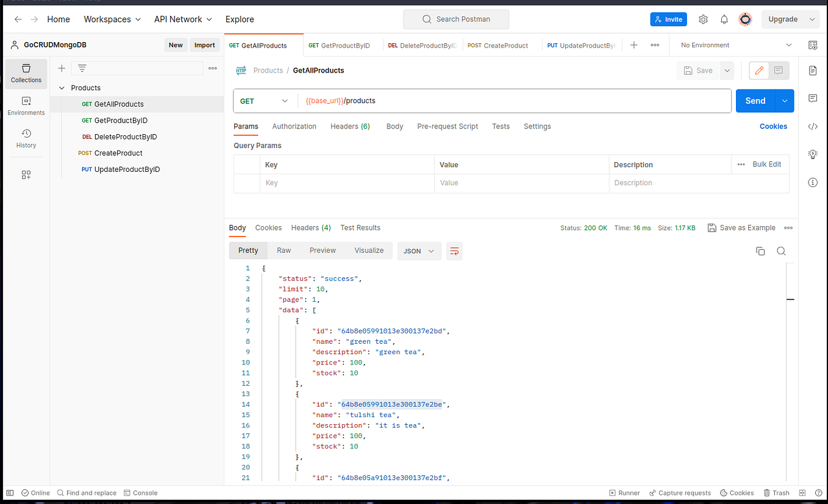Open the GET request method dropdown
The height and width of the screenshot is (504, 828).
click(x=265, y=100)
